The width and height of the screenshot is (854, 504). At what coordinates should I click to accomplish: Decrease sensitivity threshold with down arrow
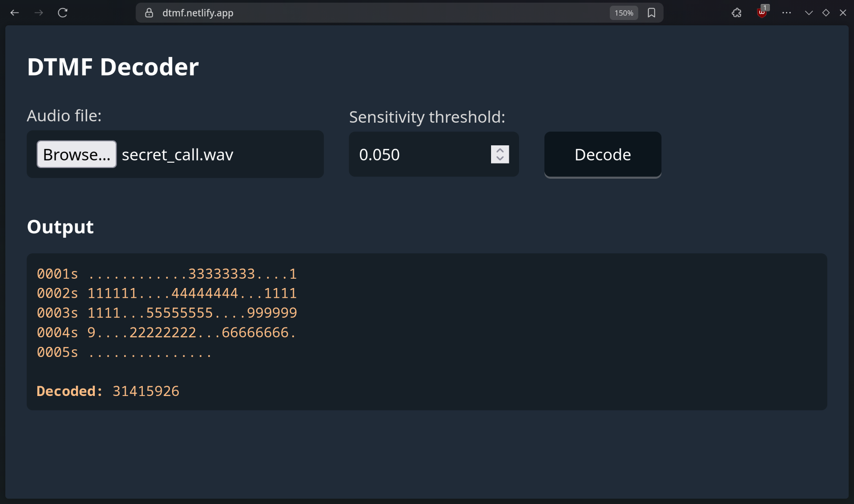click(500, 159)
